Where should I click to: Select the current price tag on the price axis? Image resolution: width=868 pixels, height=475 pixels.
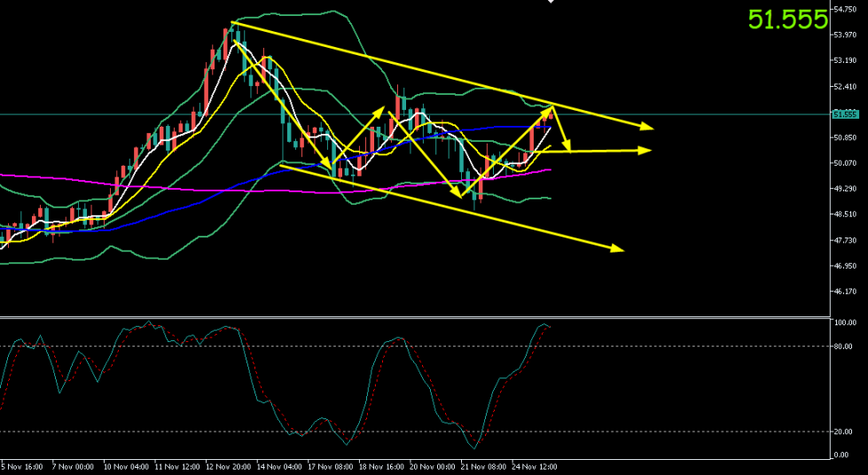846,113
